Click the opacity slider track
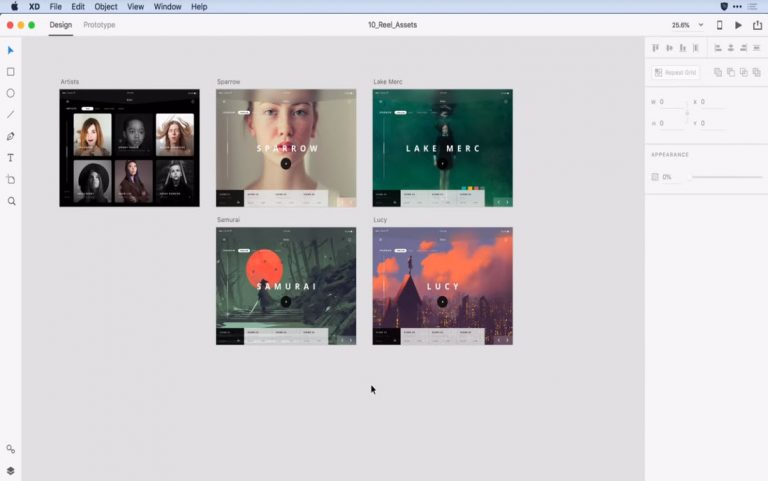This screenshot has width=768, height=481. pos(724,177)
